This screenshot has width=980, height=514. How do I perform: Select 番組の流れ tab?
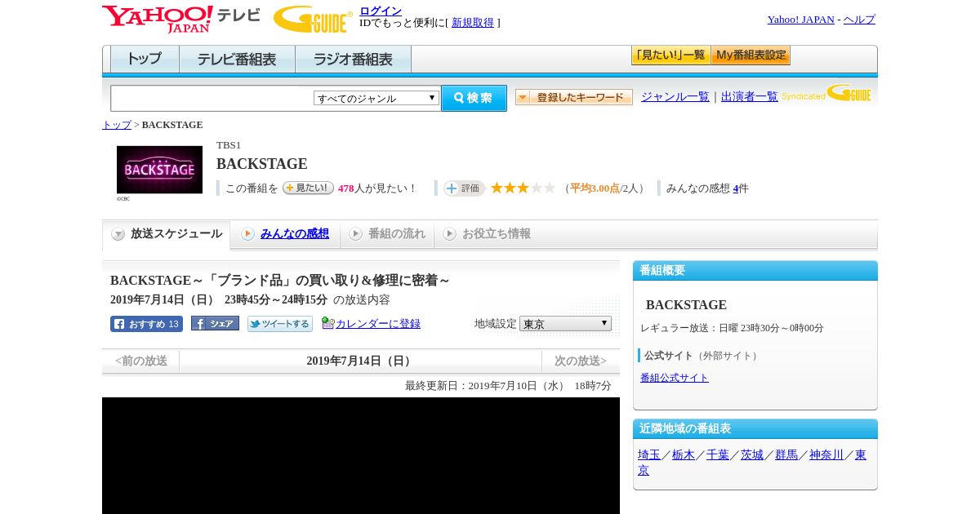click(x=387, y=234)
